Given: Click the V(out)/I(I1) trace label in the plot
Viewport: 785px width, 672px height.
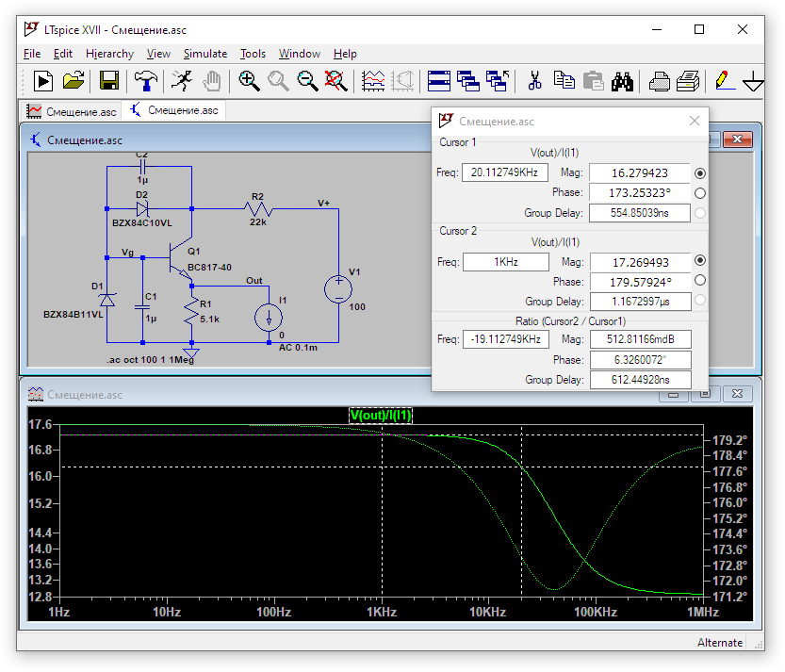Looking at the screenshot, I should tap(381, 416).
